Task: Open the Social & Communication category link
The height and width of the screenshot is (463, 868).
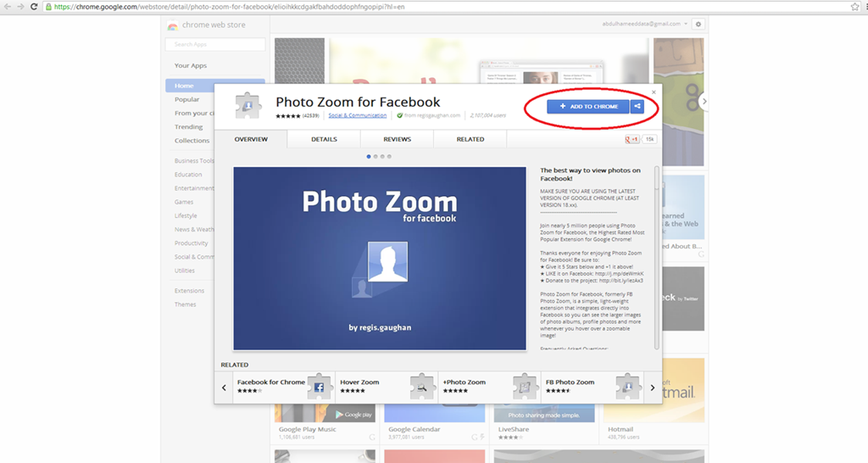Action: click(358, 115)
